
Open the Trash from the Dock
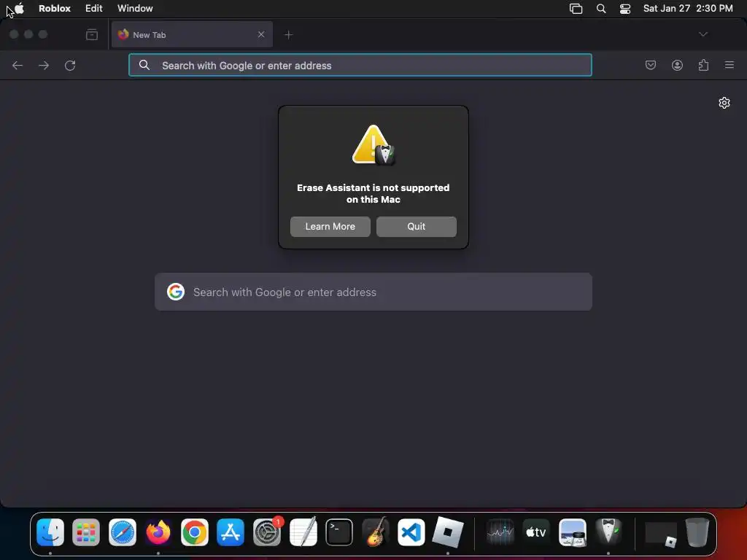697,532
